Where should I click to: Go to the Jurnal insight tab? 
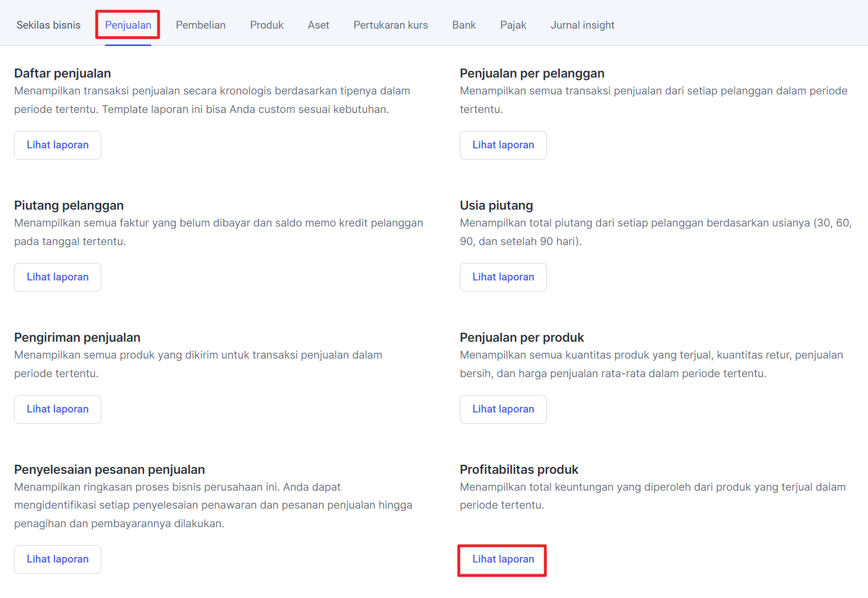(x=582, y=25)
